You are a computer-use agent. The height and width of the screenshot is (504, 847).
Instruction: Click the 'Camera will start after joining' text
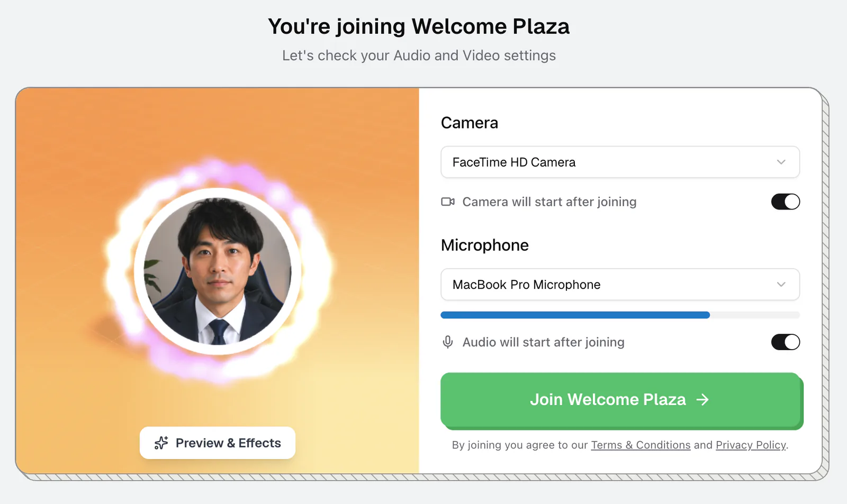click(x=549, y=202)
